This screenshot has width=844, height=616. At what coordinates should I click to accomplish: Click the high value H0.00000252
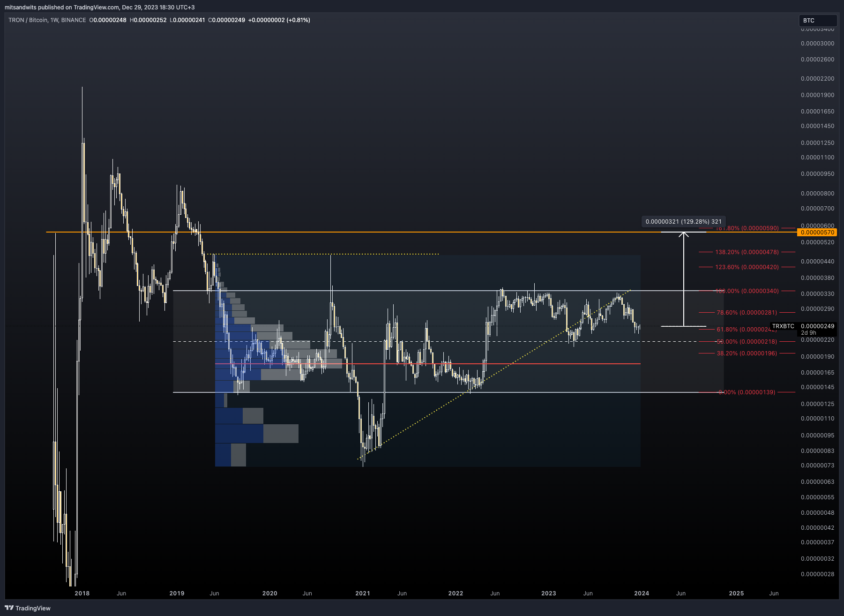click(148, 20)
